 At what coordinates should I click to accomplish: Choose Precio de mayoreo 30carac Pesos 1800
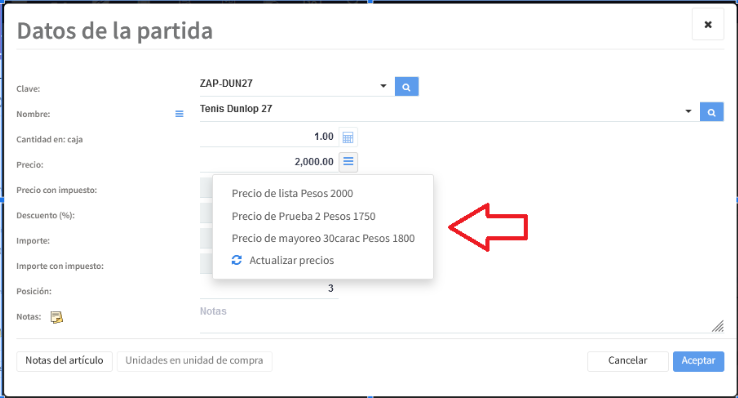coord(323,238)
